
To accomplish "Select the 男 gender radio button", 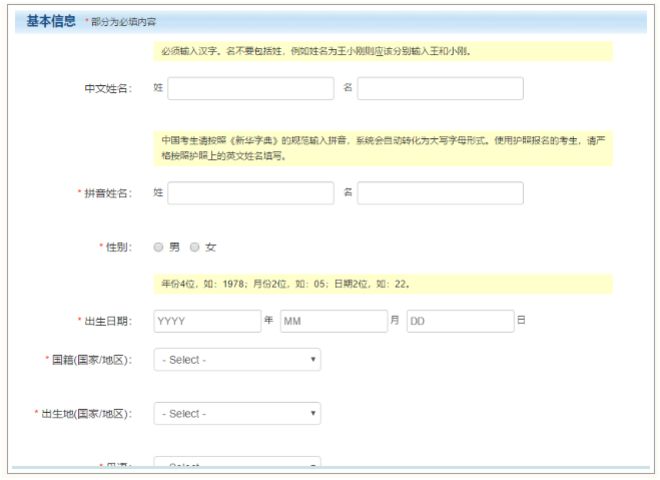I will point(158,247).
